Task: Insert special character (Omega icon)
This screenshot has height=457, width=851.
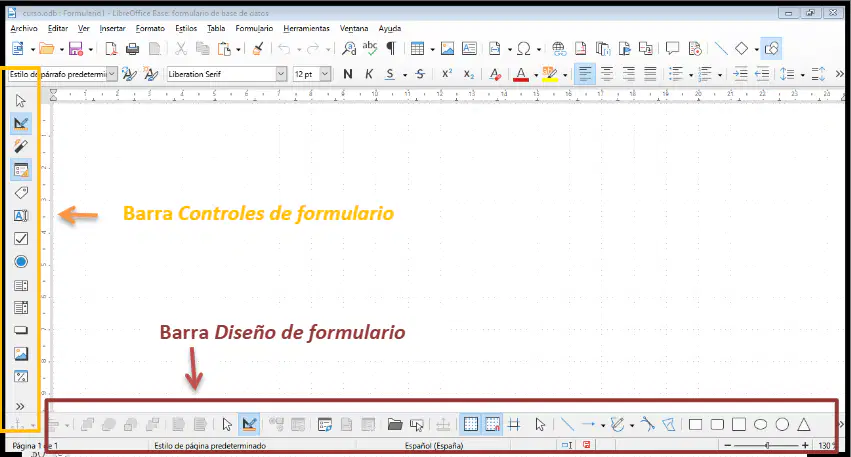Action: (x=523, y=49)
